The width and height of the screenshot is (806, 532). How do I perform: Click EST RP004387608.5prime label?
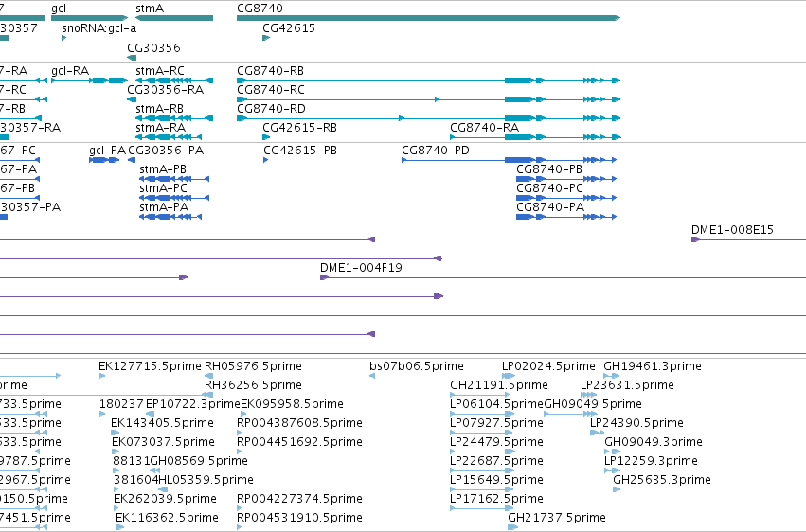(299, 423)
